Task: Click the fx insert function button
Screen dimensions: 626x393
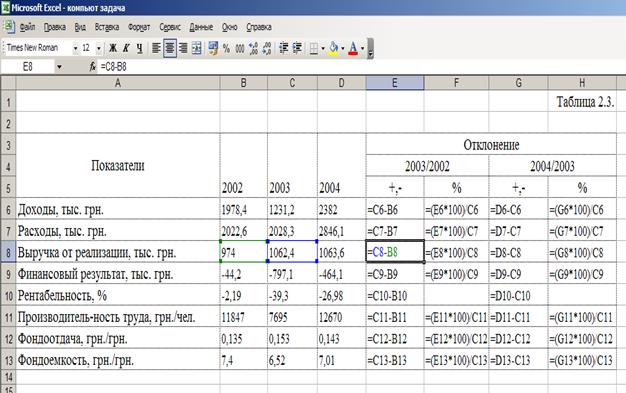Action: (x=92, y=67)
